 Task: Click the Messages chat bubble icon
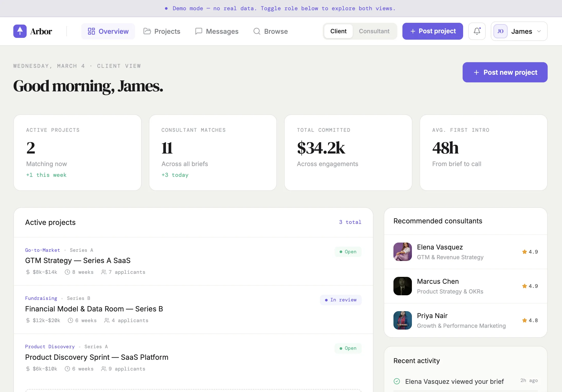click(x=199, y=31)
